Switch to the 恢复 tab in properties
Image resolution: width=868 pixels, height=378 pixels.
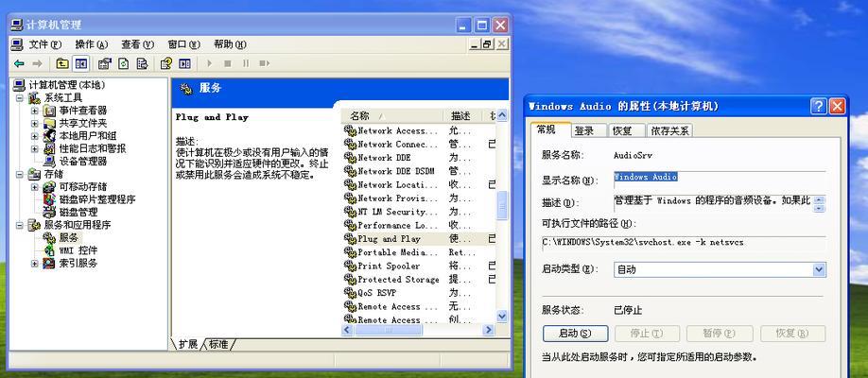click(x=627, y=130)
